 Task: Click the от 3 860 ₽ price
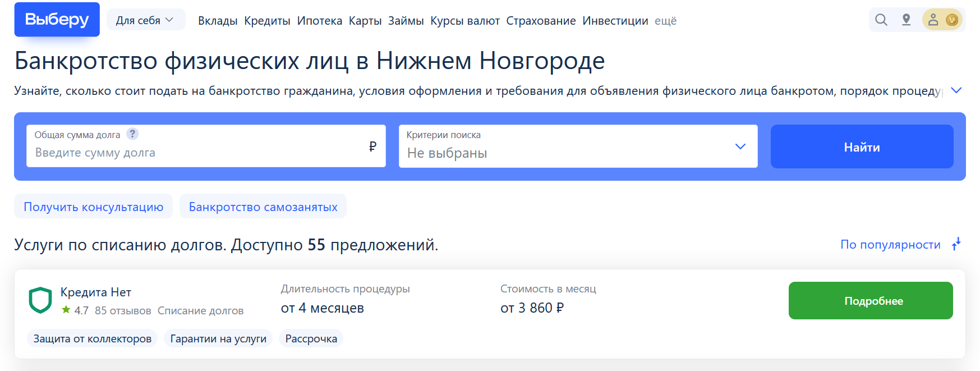[532, 308]
